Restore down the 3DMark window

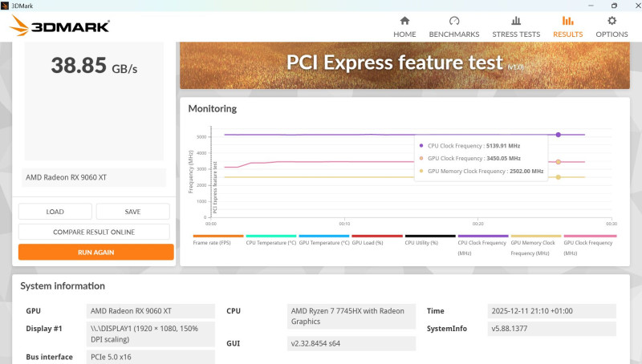(x=614, y=6)
